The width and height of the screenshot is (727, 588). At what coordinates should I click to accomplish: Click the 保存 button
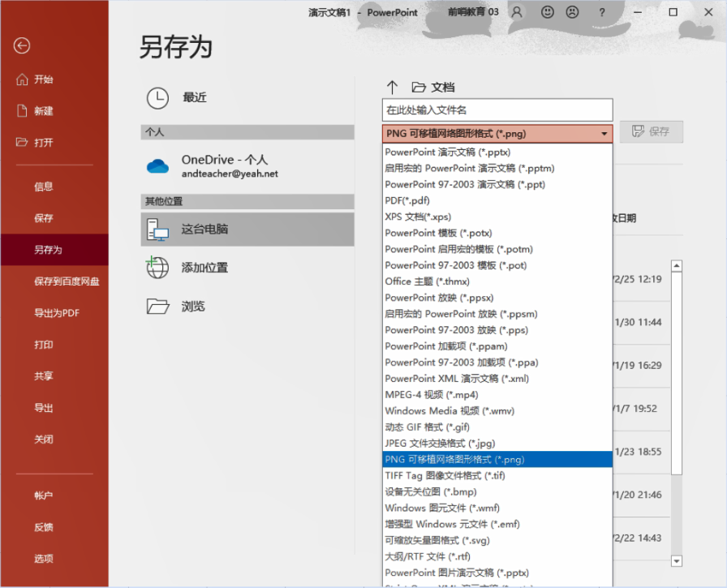coord(652,131)
